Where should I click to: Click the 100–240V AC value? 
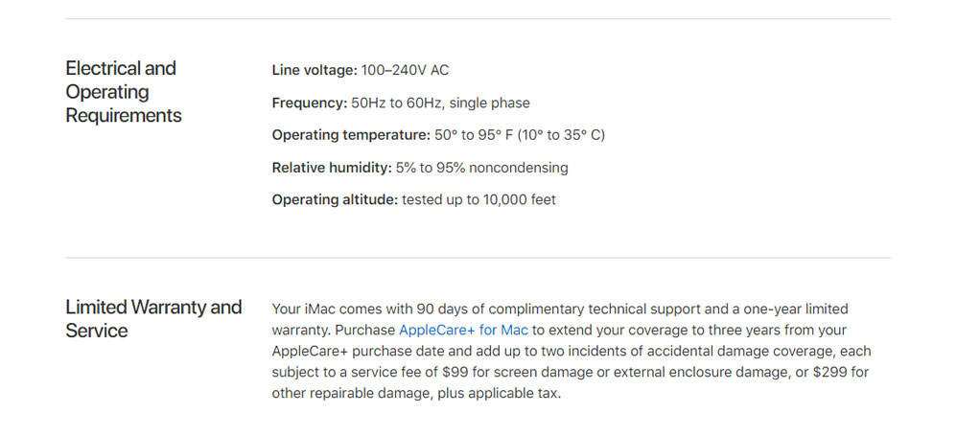405,70
